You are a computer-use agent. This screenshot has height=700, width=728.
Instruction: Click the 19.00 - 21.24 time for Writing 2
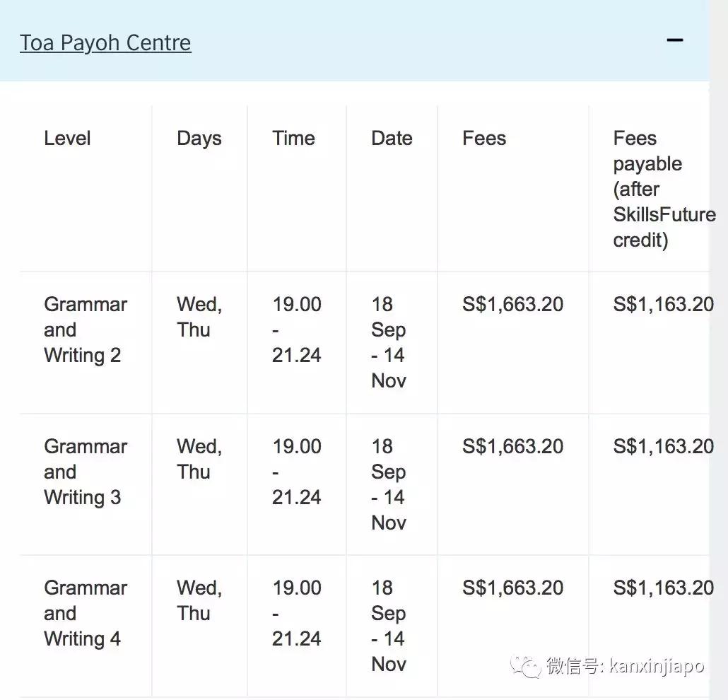pos(296,329)
